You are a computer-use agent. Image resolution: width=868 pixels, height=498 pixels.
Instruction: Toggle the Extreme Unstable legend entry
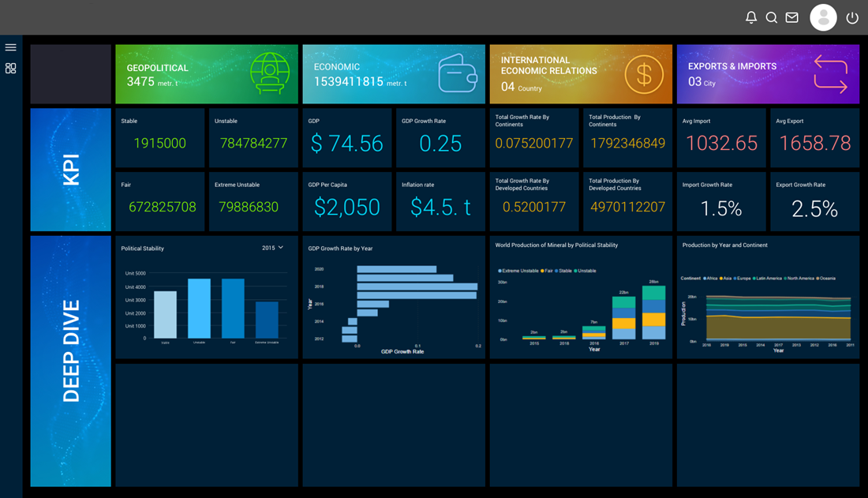pos(518,271)
